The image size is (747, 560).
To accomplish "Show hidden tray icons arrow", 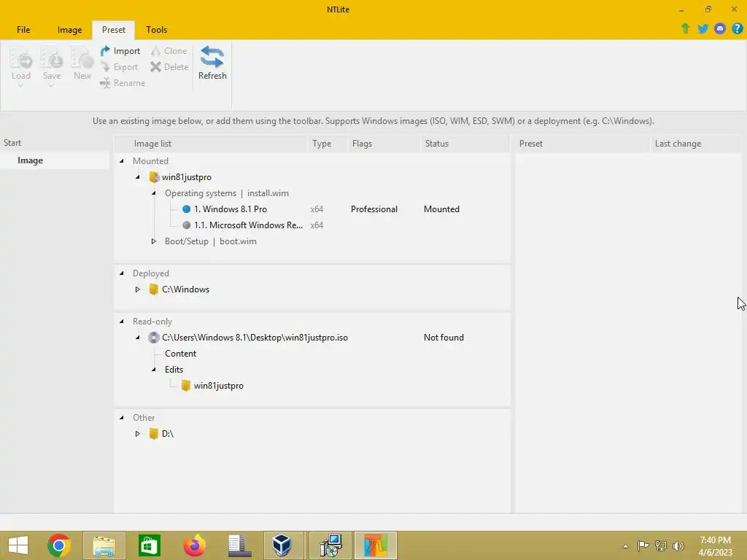I will pos(625,546).
